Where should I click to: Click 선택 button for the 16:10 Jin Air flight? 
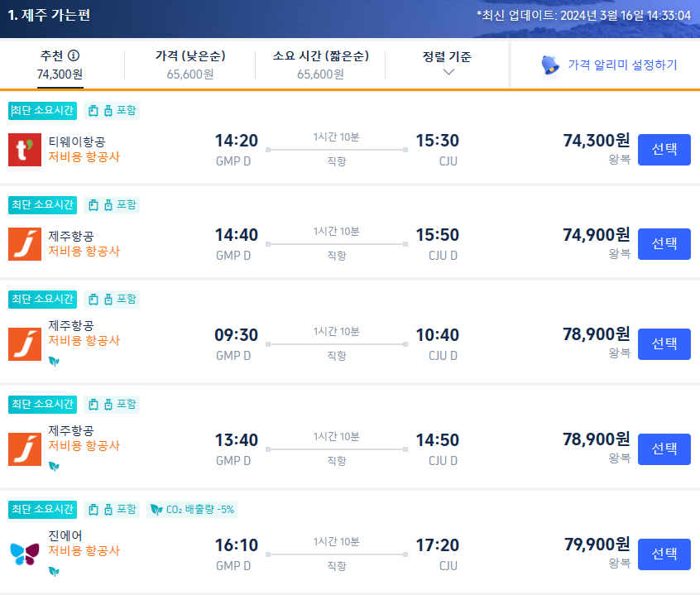pyautogui.click(x=665, y=554)
